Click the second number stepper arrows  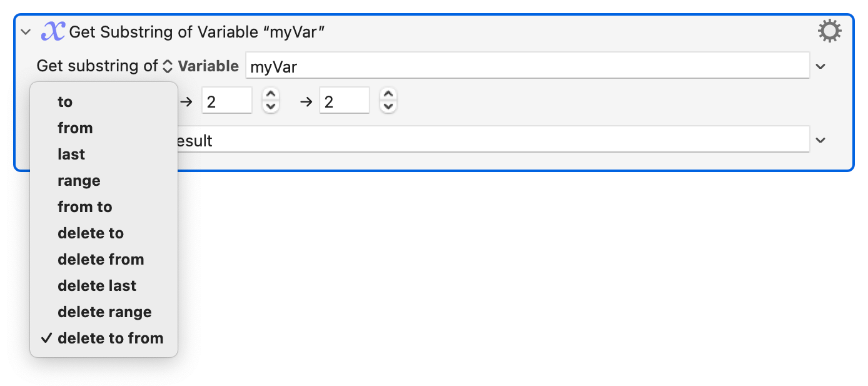[388, 100]
